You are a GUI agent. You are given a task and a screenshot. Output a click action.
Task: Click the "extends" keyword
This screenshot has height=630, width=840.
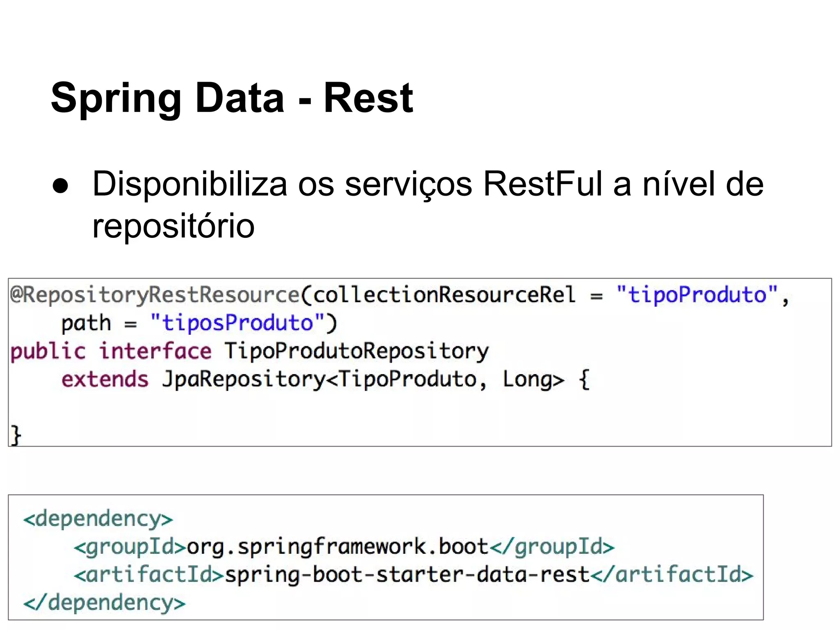105,379
